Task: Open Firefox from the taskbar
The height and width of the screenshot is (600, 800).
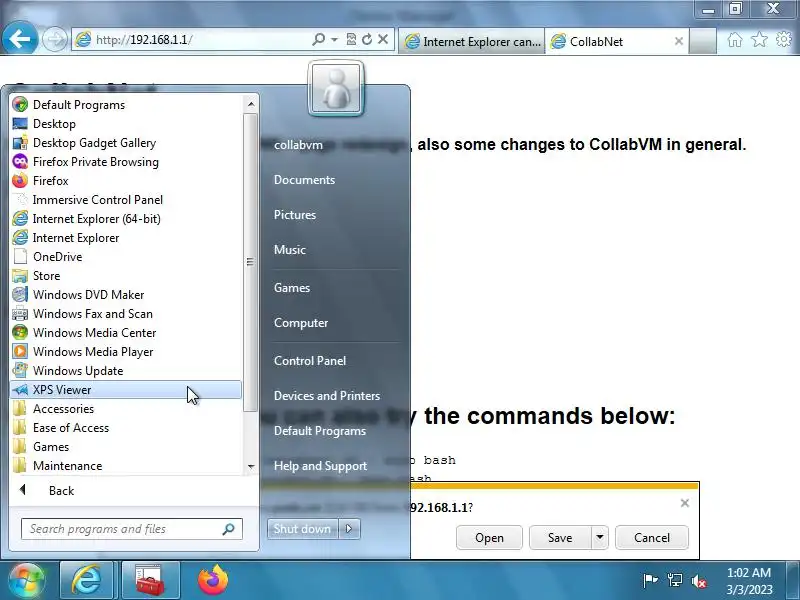Action: 213,580
